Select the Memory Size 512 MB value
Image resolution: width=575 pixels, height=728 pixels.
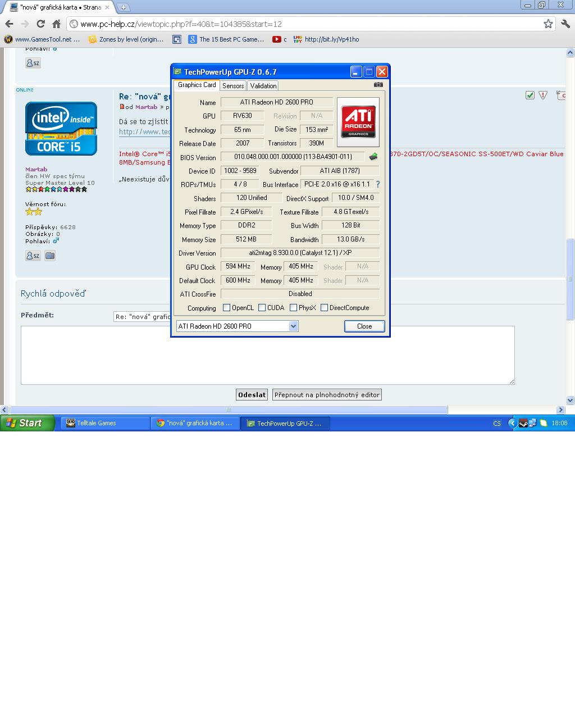[246, 239]
